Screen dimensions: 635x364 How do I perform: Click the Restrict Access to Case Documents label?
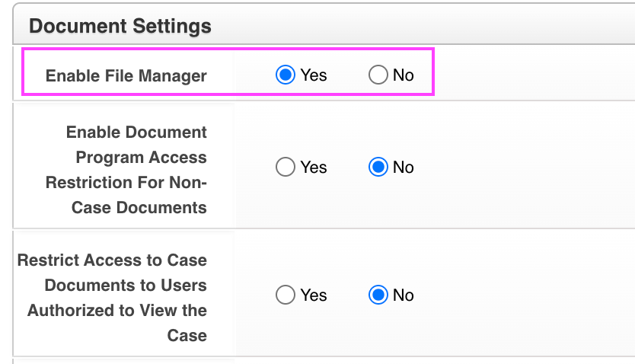point(113,298)
